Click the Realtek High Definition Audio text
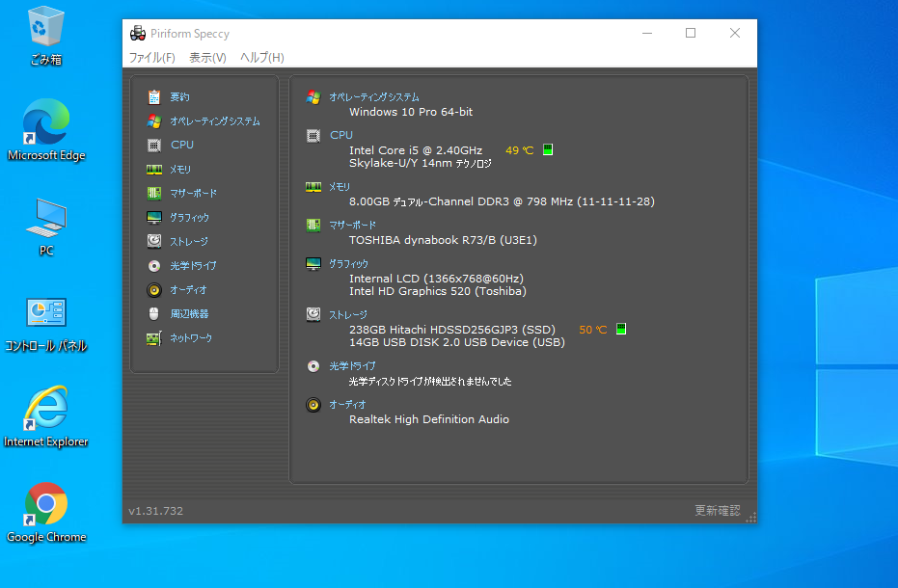This screenshot has width=898, height=588. [x=429, y=419]
